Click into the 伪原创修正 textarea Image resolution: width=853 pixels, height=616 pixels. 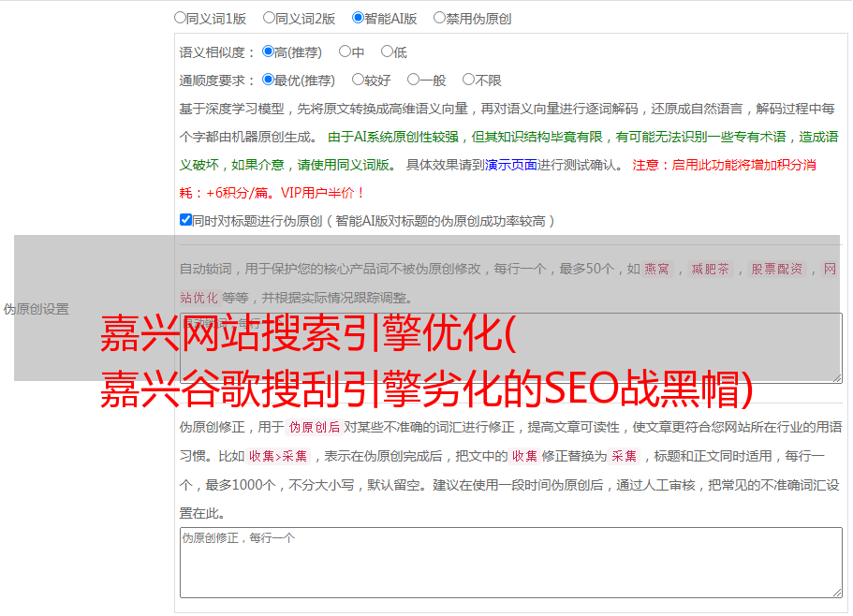point(511,563)
